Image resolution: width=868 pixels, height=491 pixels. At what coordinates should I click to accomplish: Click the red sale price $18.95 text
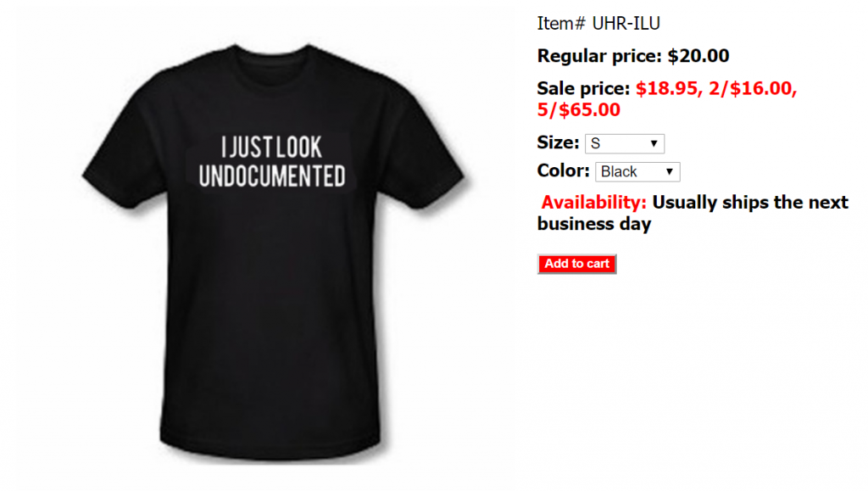click(x=666, y=88)
